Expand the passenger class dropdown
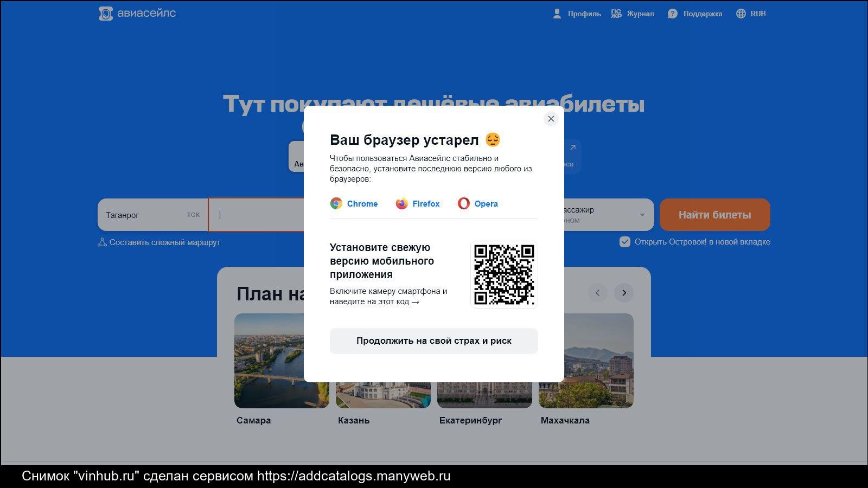Image resolution: width=868 pixels, height=488 pixels. click(x=642, y=215)
